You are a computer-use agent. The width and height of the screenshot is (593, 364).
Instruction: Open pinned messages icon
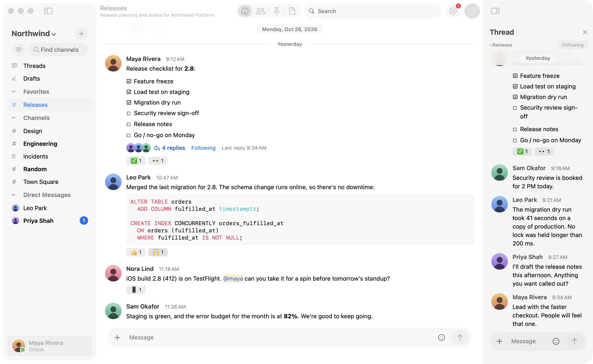click(277, 11)
